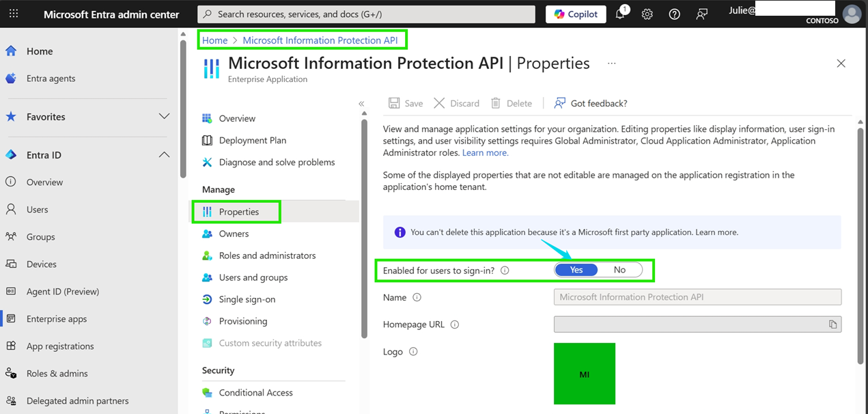Viewport: 868px width, 414px height.
Task: Click the info icon beside Name
Action: pyautogui.click(x=417, y=297)
